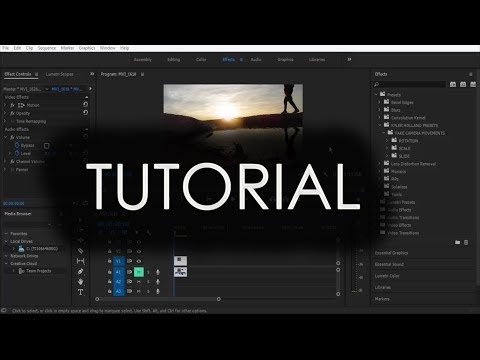The image size is (480, 360).
Task: Click the Motion fx badge
Action: click(12, 105)
